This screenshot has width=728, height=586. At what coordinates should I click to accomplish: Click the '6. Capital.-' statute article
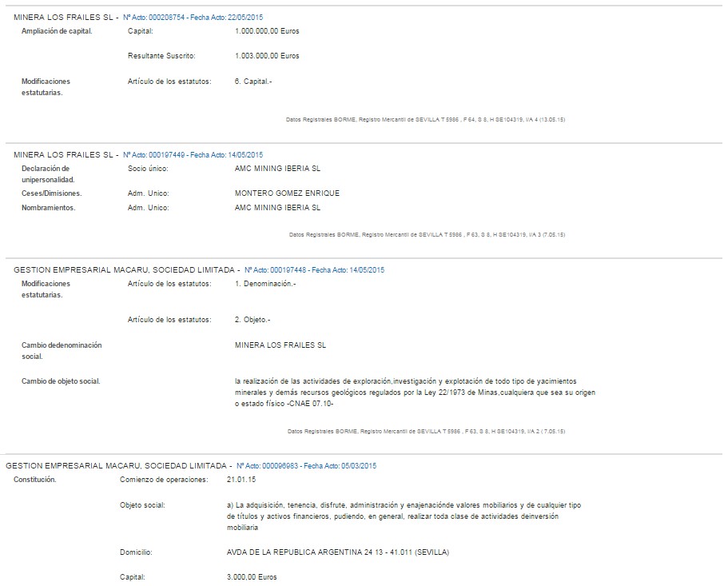(253, 82)
